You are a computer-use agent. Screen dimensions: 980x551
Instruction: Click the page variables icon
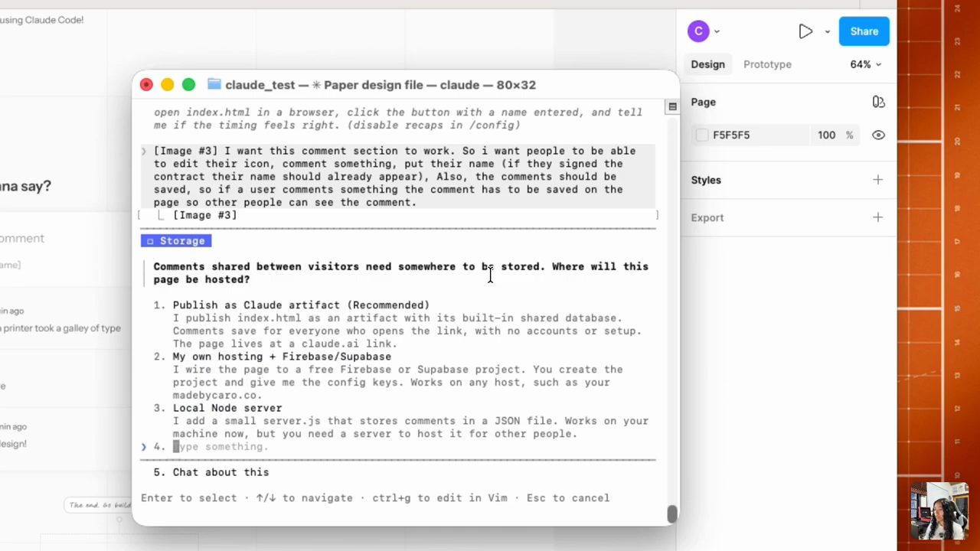pos(878,102)
